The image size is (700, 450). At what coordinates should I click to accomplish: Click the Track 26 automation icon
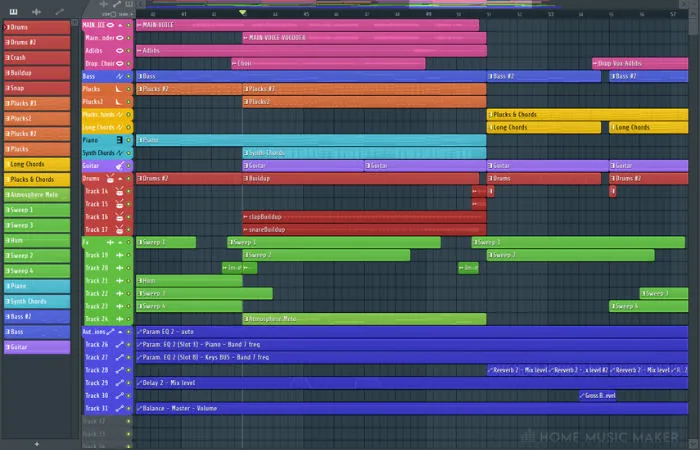pyautogui.click(x=120, y=344)
